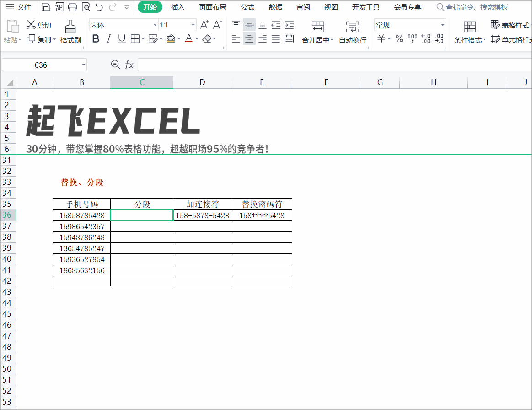Switch to the 公式 tab
This screenshot has height=410, width=532.
[x=247, y=7]
